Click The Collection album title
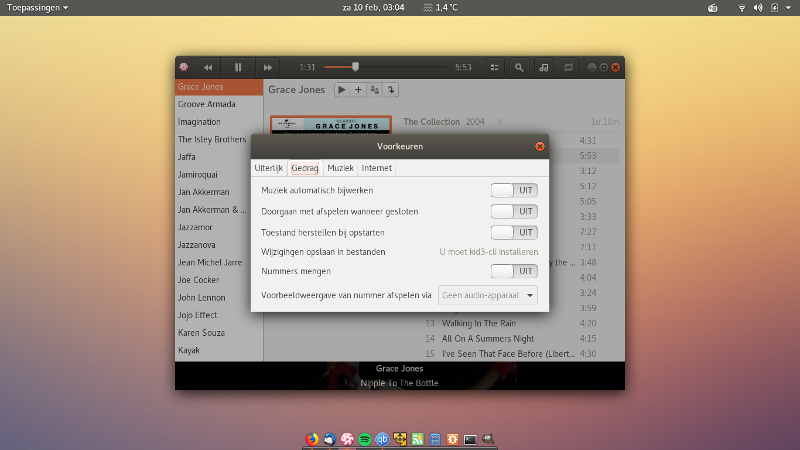 pyautogui.click(x=431, y=122)
